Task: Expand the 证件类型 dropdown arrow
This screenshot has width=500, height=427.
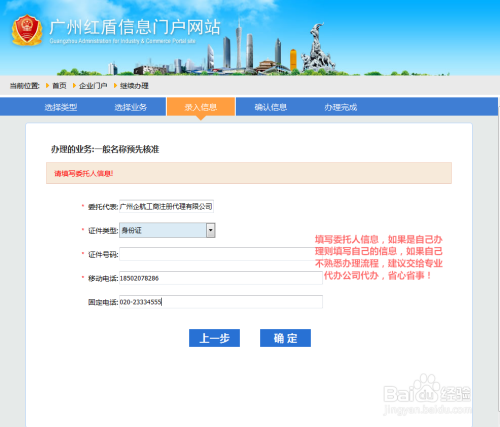Action: pyautogui.click(x=211, y=230)
